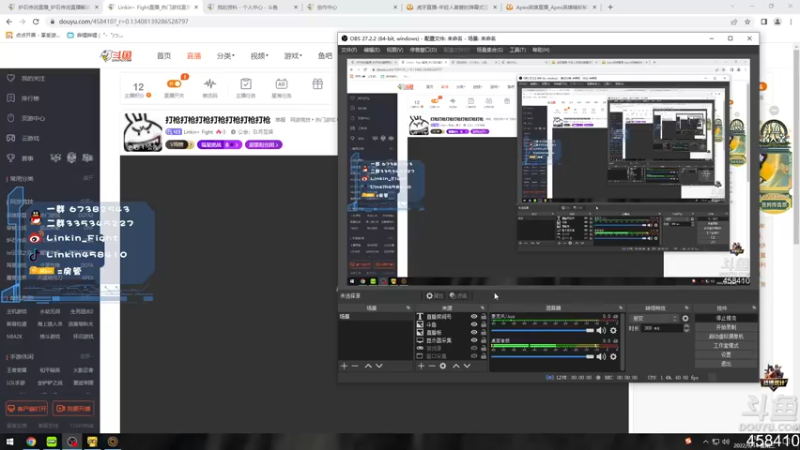800x450 pixels.
Task: Add a new source in OBS sources panel
Action: pyautogui.click(x=421, y=366)
